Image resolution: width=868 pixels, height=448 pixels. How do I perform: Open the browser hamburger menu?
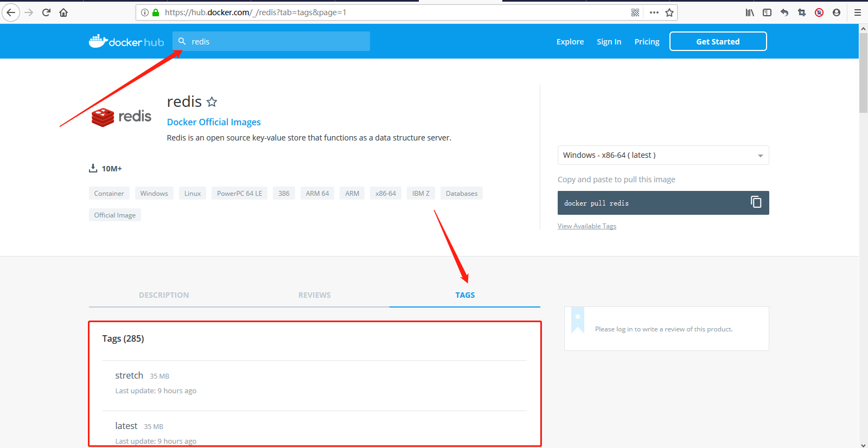point(858,12)
